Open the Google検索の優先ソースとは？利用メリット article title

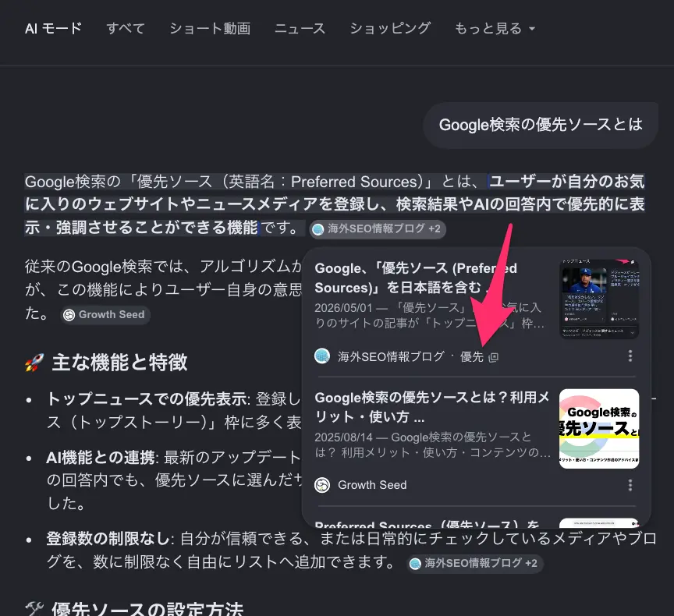[432, 407]
